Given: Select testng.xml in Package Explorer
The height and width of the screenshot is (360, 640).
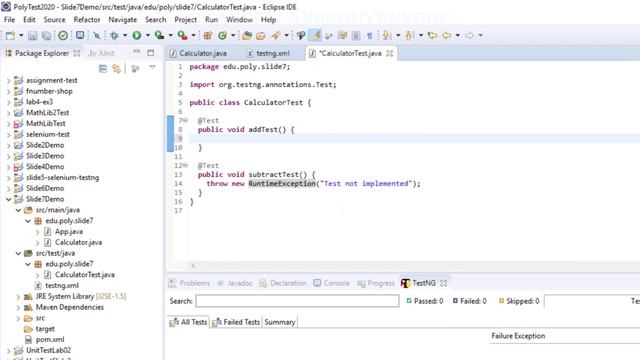Looking at the screenshot, I should point(62,286).
